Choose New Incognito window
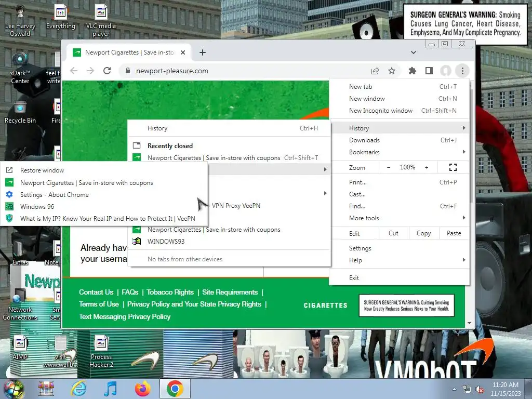The width and height of the screenshot is (532, 399). [400, 111]
